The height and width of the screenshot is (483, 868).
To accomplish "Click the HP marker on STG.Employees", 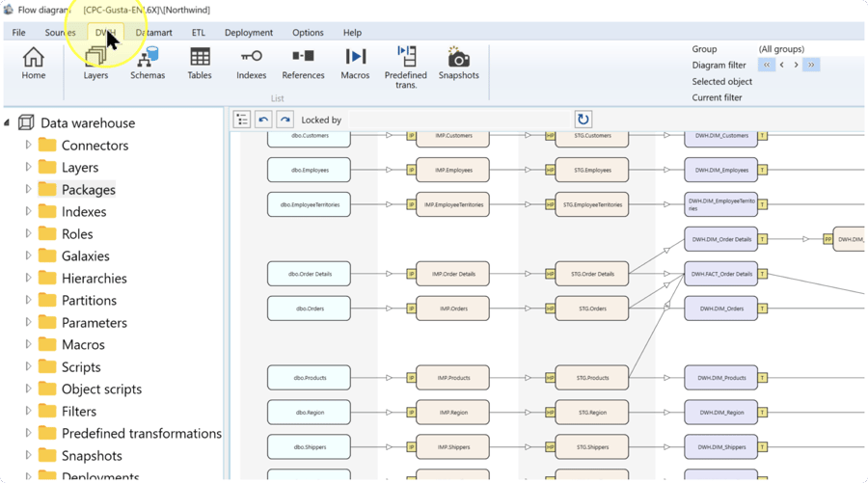I will click(550, 170).
